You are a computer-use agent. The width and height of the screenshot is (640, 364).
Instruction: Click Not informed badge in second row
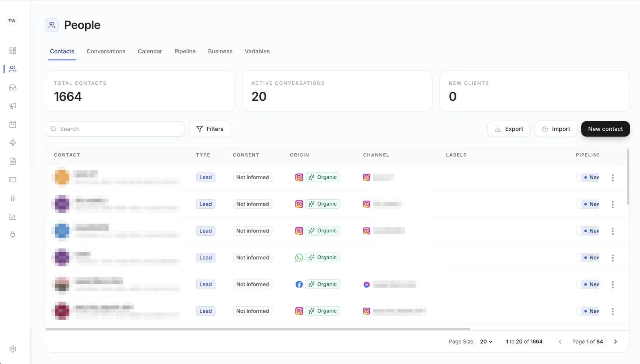point(252,204)
